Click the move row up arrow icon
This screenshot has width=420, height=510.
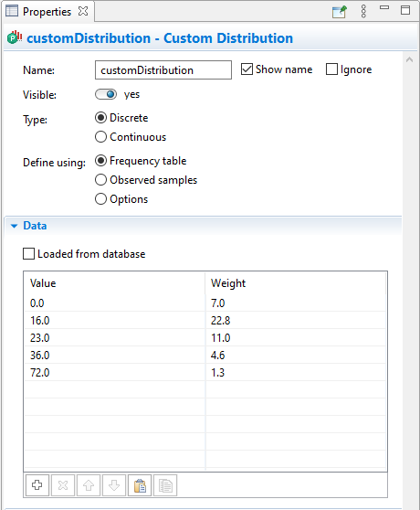point(89,485)
